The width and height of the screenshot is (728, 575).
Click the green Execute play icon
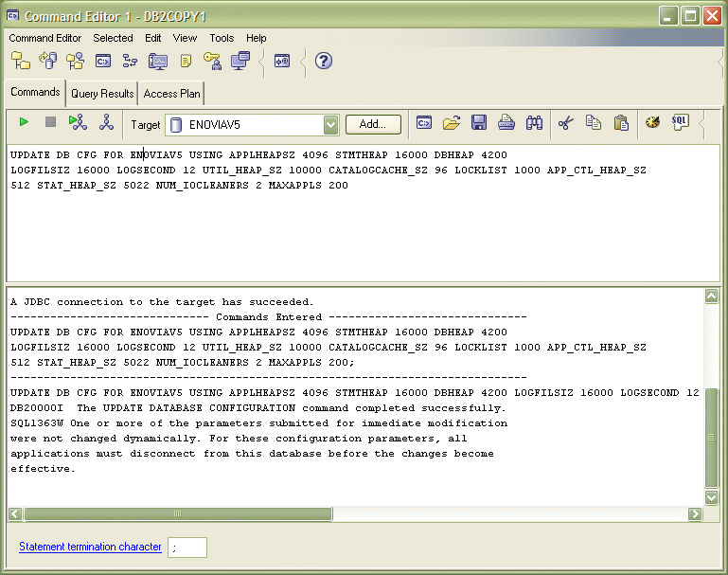(x=24, y=122)
